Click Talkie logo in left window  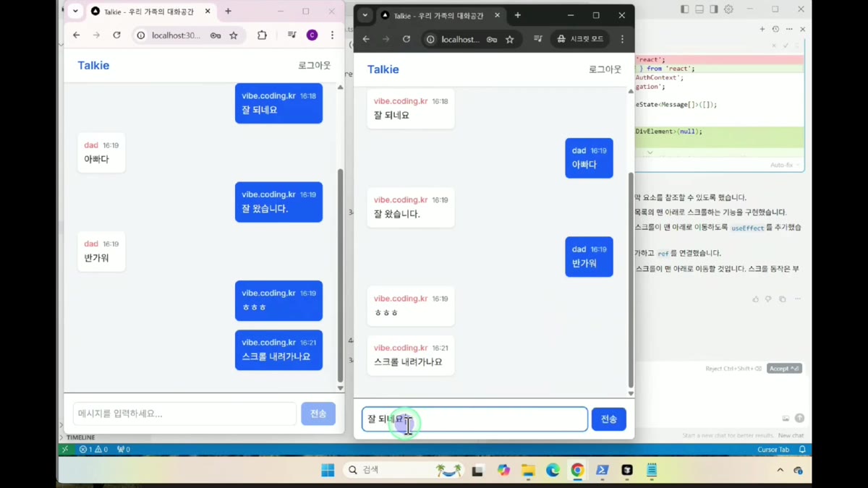click(93, 65)
